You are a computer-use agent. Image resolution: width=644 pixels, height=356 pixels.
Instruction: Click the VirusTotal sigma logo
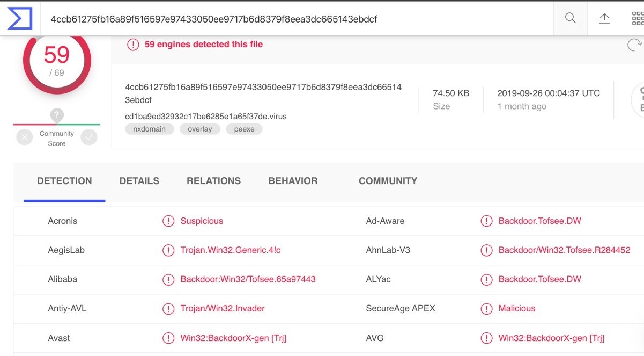click(20, 19)
